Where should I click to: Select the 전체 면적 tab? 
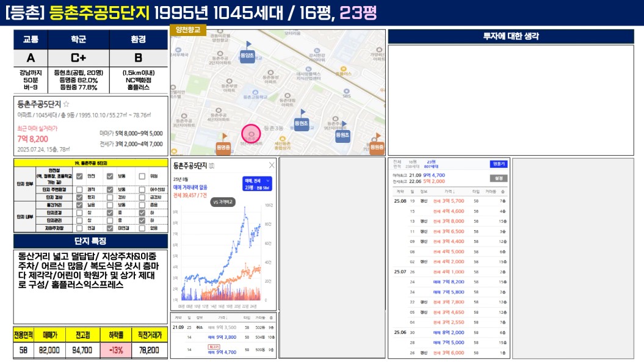click(397, 164)
